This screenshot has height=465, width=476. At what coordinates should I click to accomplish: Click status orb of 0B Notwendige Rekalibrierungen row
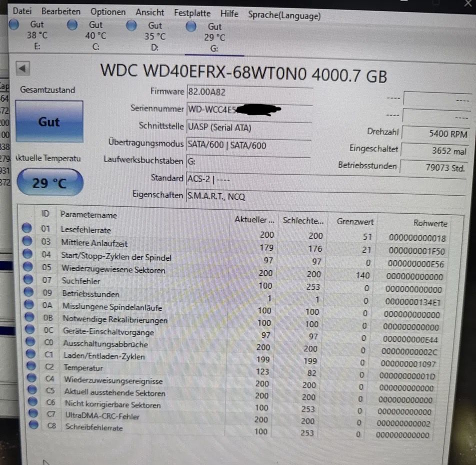pyautogui.click(x=29, y=317)
